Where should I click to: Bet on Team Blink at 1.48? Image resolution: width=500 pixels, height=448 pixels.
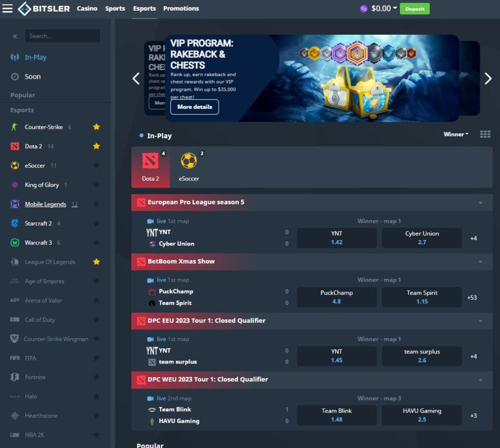click(337, 415)
